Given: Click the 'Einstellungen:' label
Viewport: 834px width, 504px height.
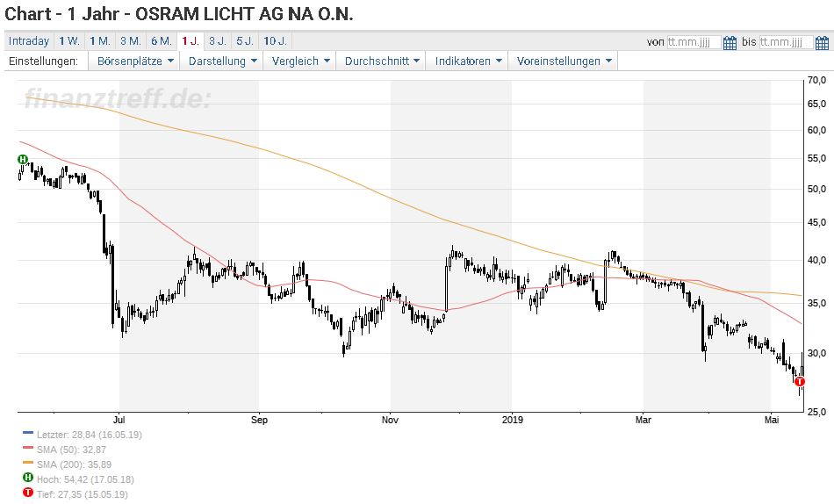Looking at the screenshot, I should point(43,61).
